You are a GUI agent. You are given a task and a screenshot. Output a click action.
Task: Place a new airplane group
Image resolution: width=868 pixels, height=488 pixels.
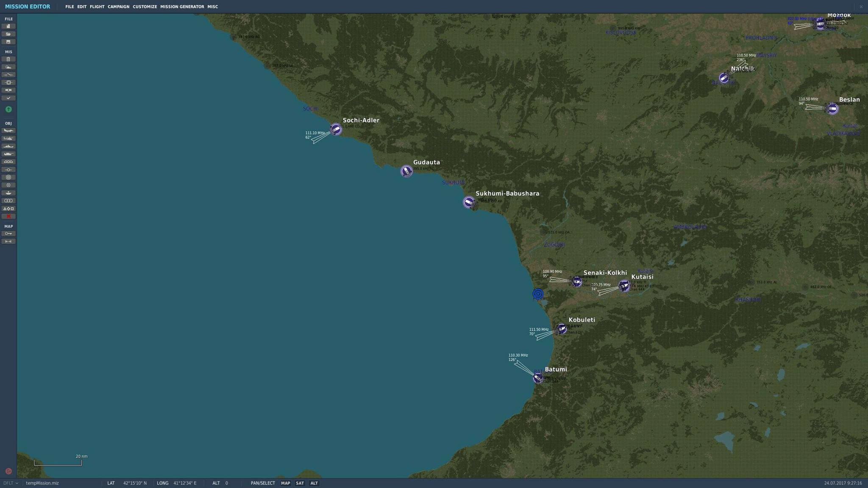point(8,131)
